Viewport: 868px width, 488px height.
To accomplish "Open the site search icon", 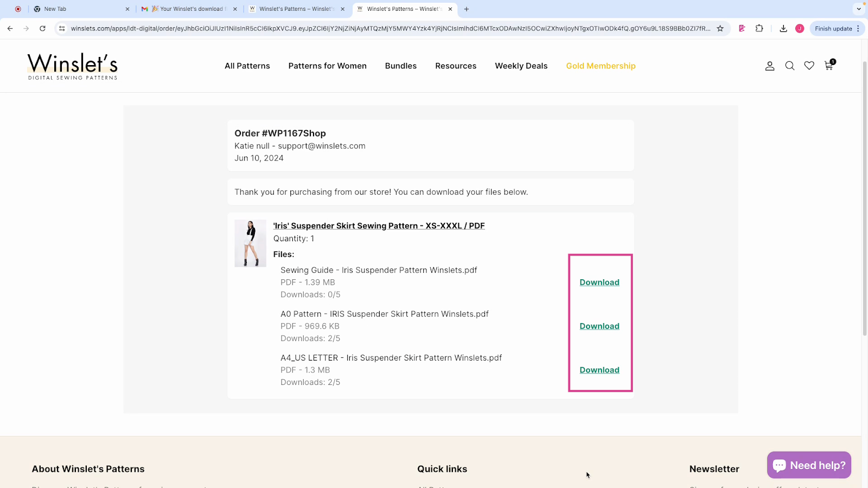I will (x=790, y=66).
